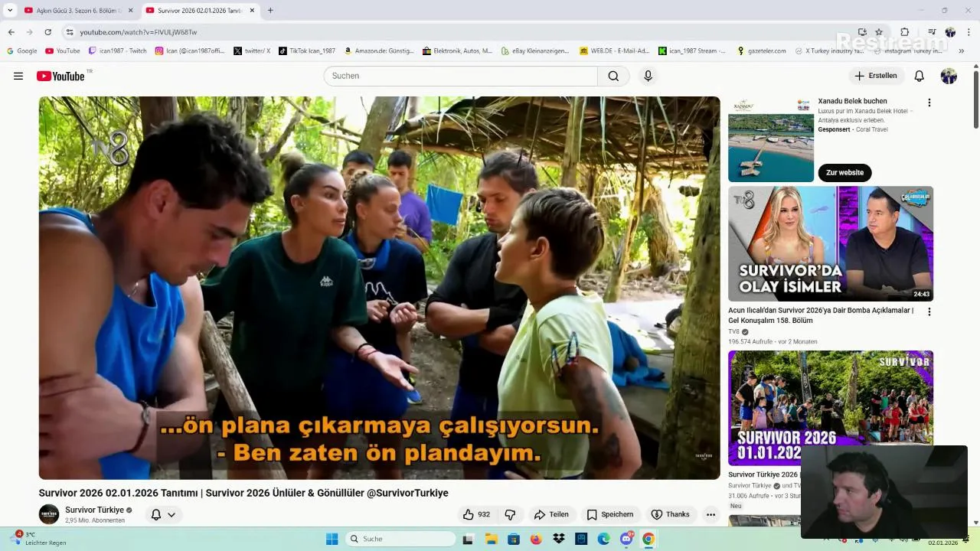Open the Google bookmark
Screen dimensions: 980x551
(x=21, y=51)
